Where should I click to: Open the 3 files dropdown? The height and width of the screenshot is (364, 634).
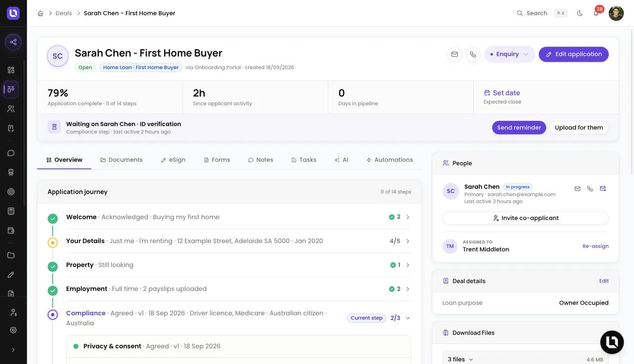pos(460,359)
